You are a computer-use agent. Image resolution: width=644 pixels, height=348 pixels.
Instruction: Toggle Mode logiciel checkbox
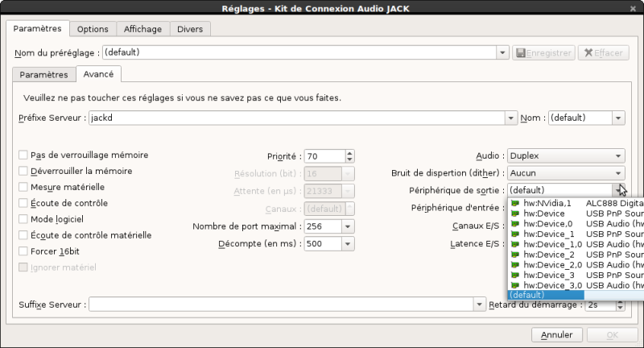(23, 219)
